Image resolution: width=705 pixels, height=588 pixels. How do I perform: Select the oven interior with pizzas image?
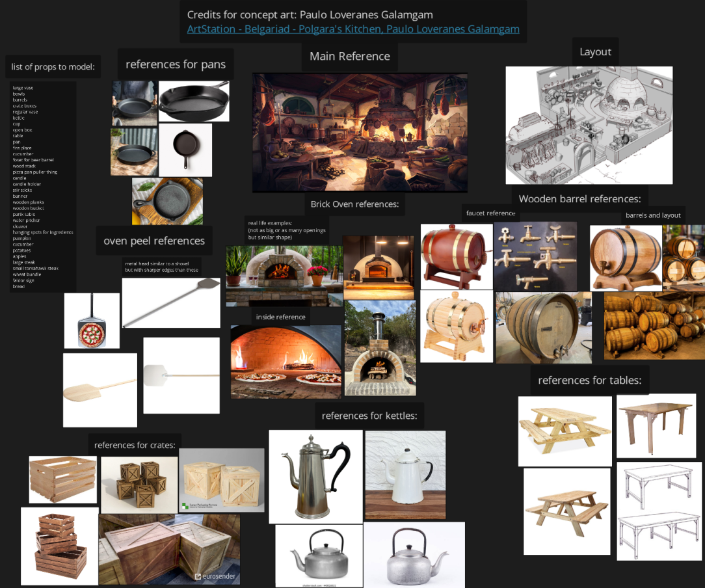(x=286, y=362)
